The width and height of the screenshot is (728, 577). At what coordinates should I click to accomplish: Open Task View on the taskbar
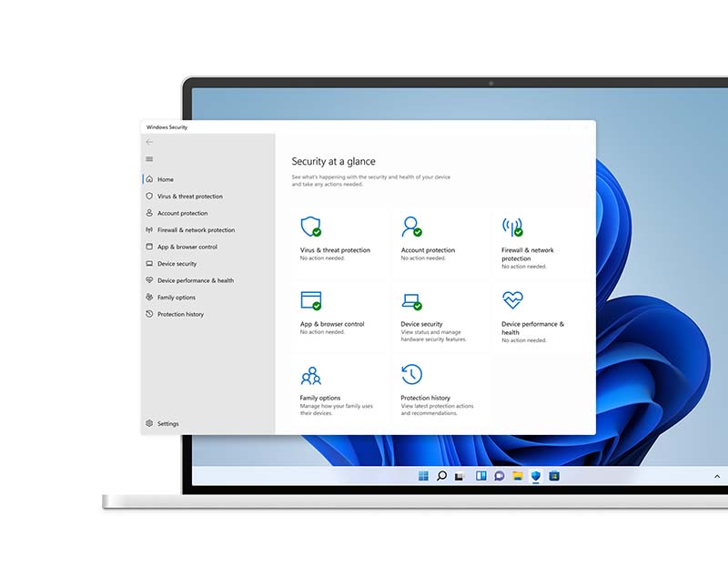460,476
